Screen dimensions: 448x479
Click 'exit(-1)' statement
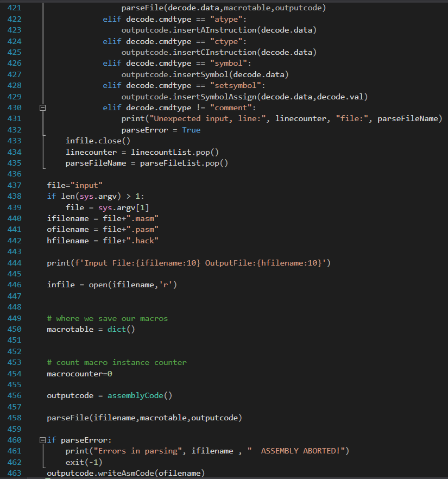[x=84, y=462]
